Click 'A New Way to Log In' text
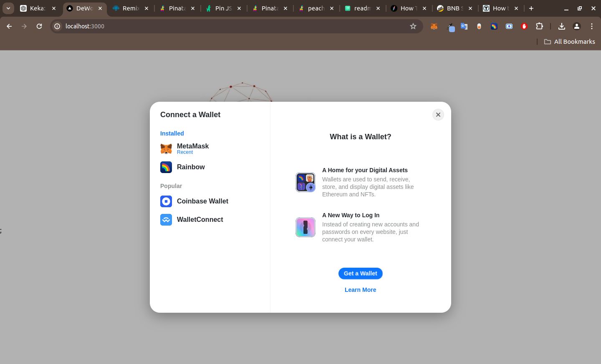 (351, 215)
